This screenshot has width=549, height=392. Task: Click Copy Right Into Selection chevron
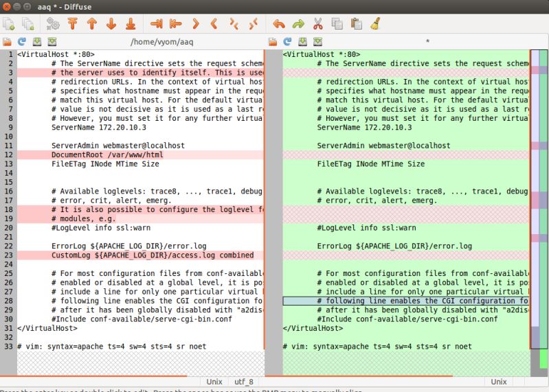(214, 24)
